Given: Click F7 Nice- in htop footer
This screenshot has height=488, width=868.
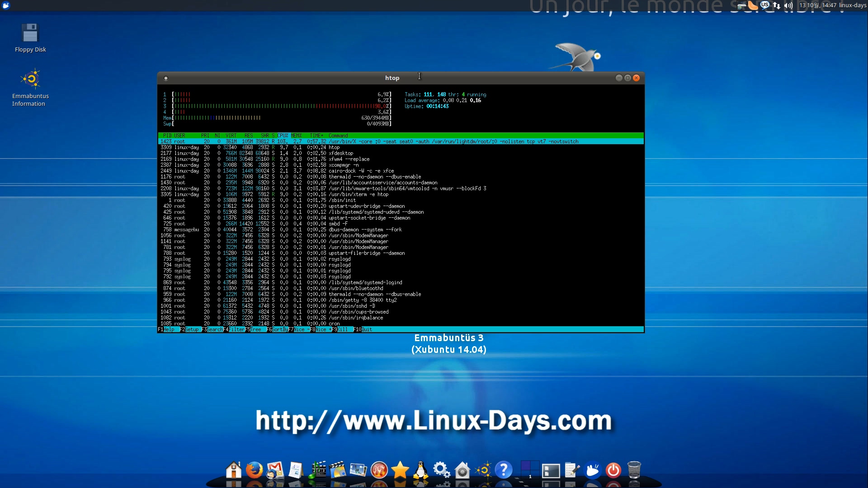Looking at the screenshot, I should [299, 329].
